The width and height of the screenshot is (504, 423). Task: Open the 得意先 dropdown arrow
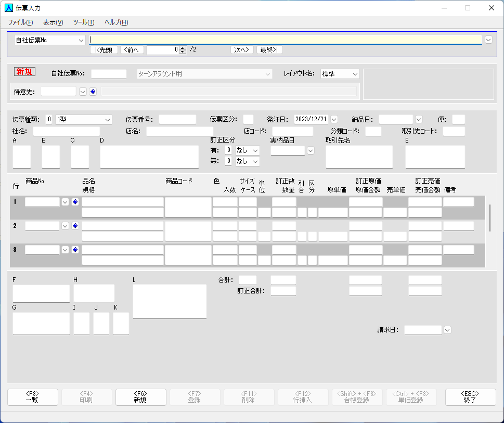coord(83,92)
